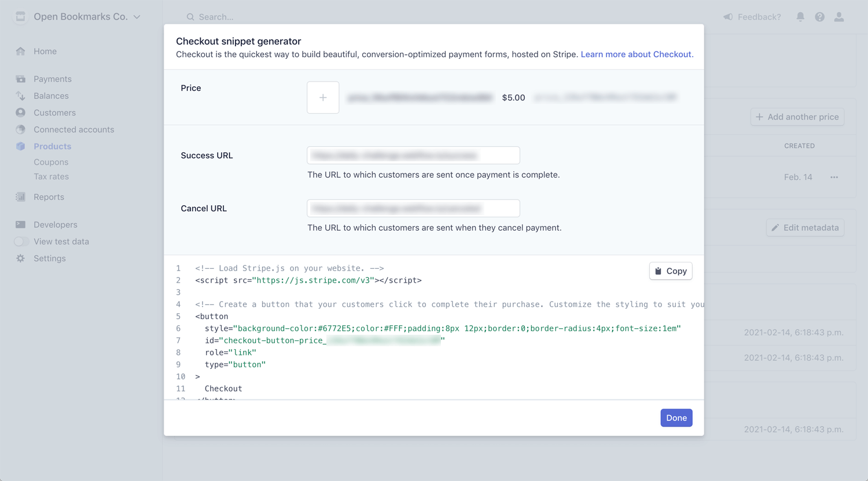Click the Settings gear icon
This screenshot has height=481, width=868.
click(x=21, y=258)
